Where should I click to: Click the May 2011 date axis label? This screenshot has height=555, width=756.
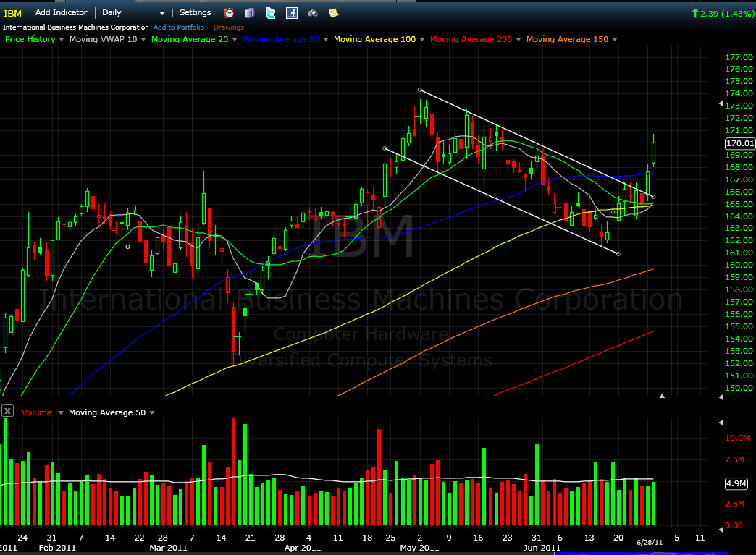coord(419,548)
